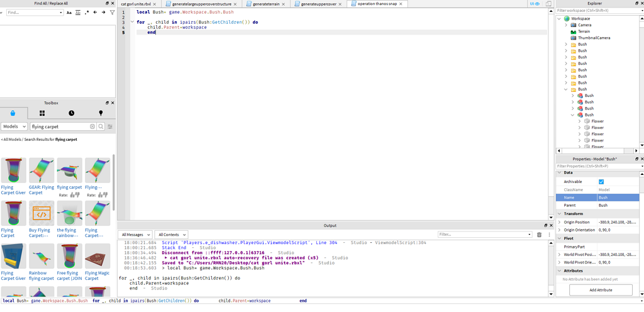Close the operation thanos snap tab
The image size is (644, 312).
click(x=401, y=4)
